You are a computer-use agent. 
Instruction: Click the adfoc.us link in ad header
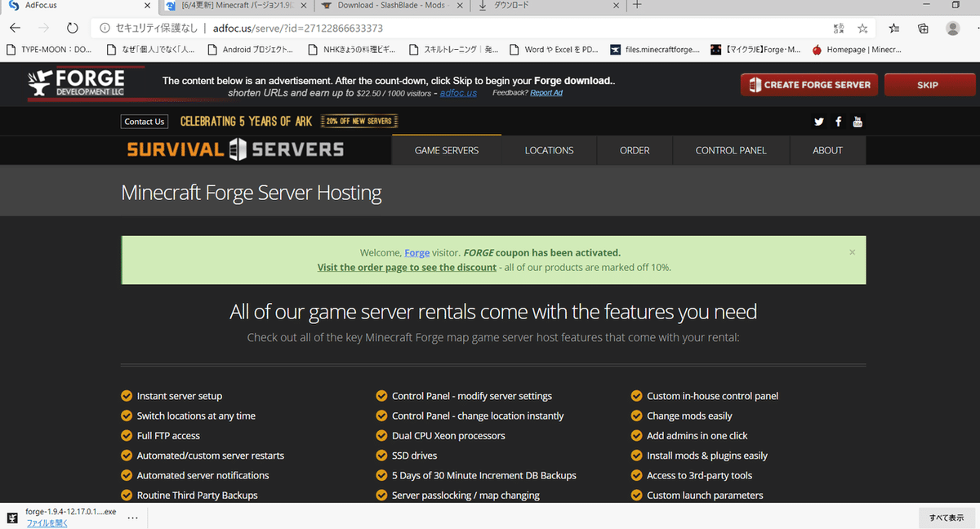(x=458, y=93)
